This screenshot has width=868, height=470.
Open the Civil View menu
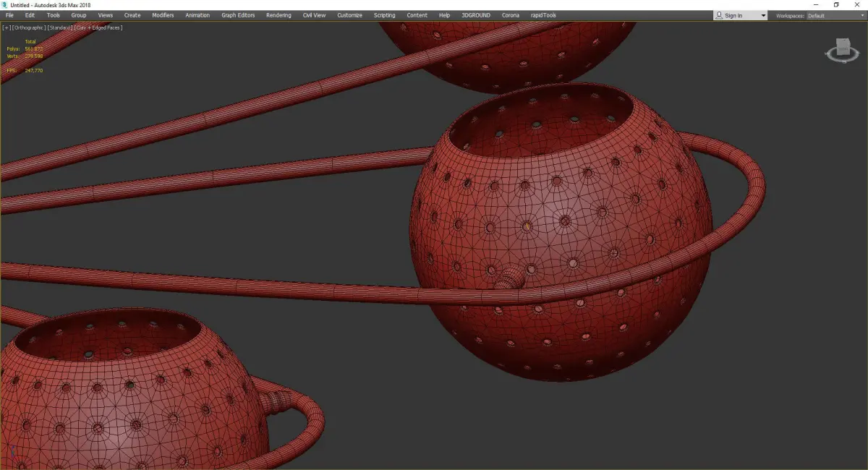pyautogui.click(x=314, y=15)
